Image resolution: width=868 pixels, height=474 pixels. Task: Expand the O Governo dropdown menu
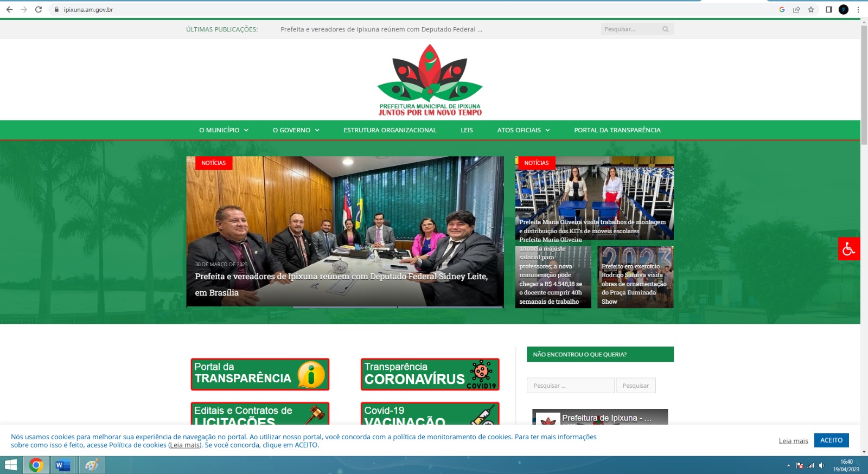click(296, 130)
